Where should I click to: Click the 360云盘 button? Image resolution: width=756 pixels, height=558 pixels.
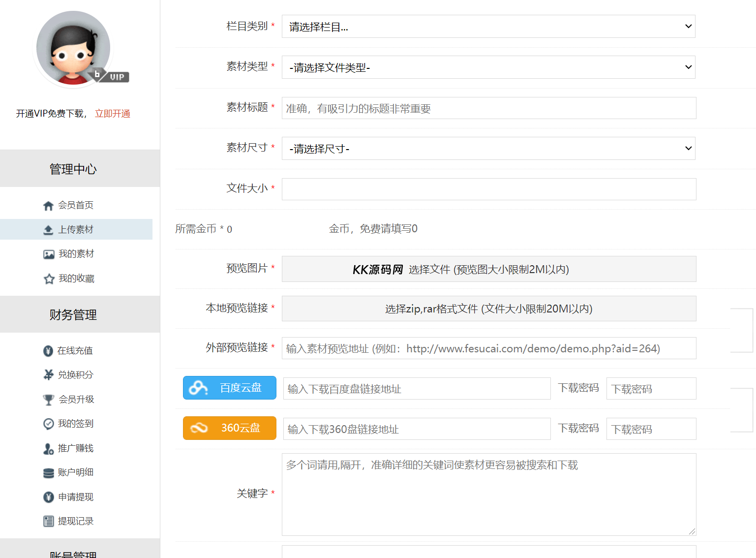tap(230, 428)
